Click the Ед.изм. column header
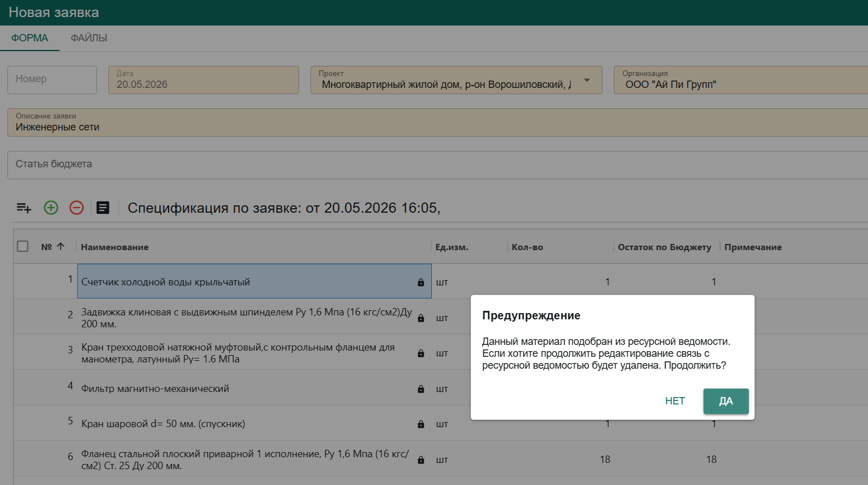The width and height of the screenshot is (868, 485). [452, 247]
